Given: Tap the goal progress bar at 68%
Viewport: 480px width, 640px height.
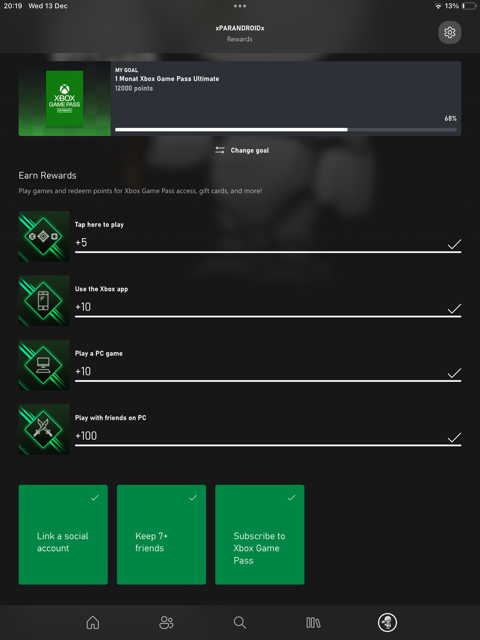Looking at the screenshot, I should pyautogui.click(x=286, y=130).
